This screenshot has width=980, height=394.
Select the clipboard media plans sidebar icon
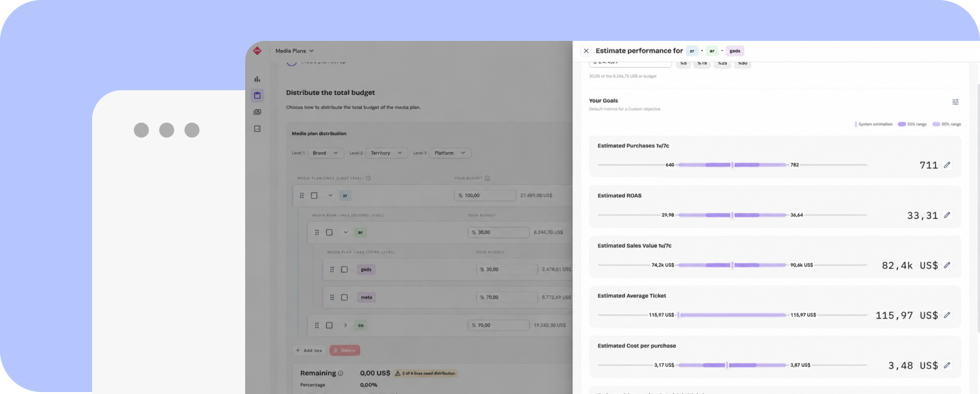257,95
